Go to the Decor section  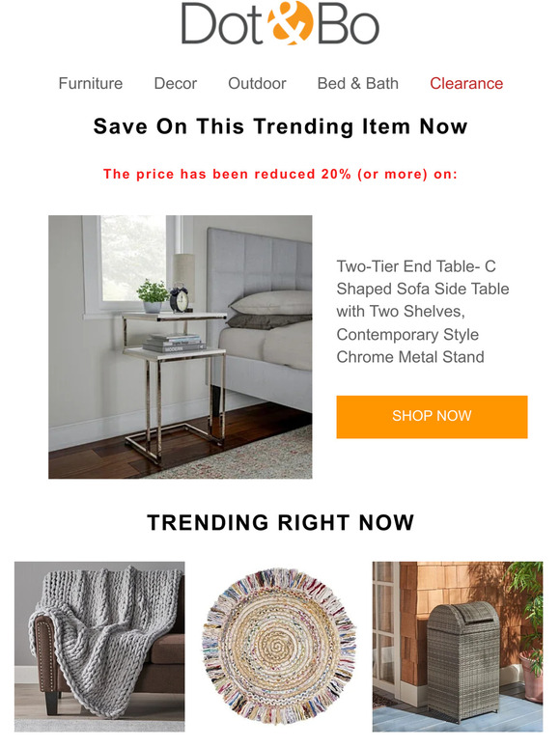[x=176, y=83]
